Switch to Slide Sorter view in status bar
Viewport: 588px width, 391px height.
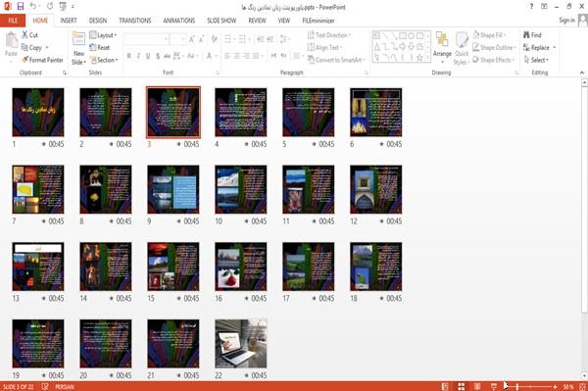coord(462,386)
